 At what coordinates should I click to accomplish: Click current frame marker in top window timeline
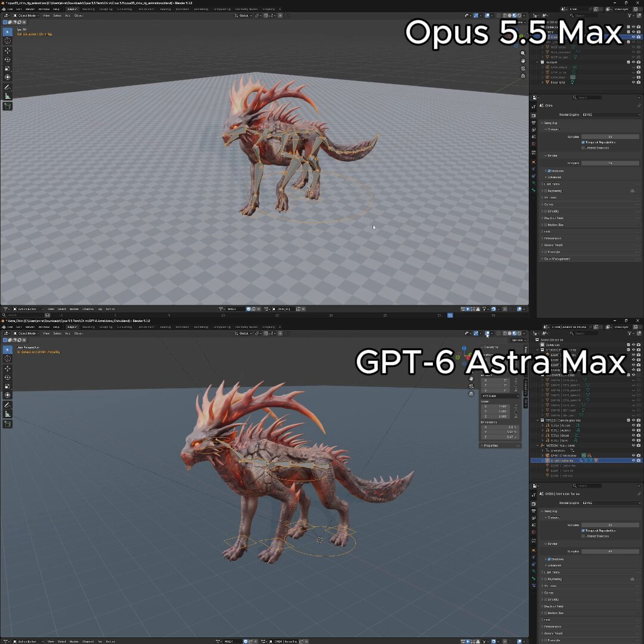pos(450,315)
